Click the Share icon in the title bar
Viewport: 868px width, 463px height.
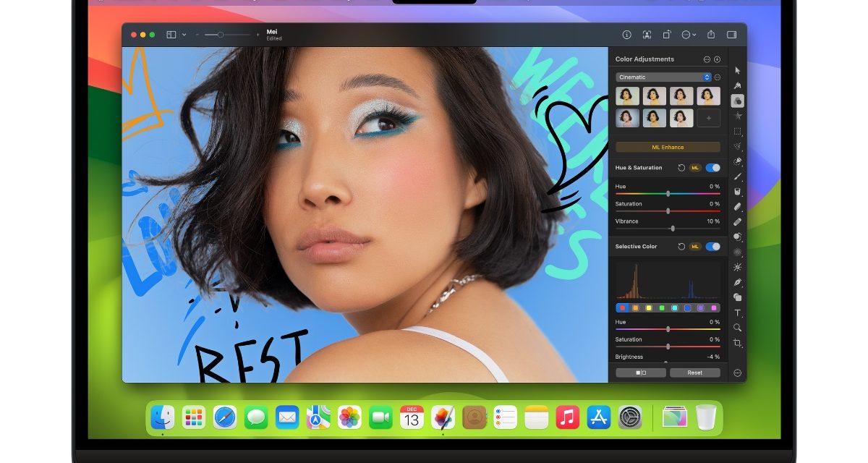(x=711, y=34)
